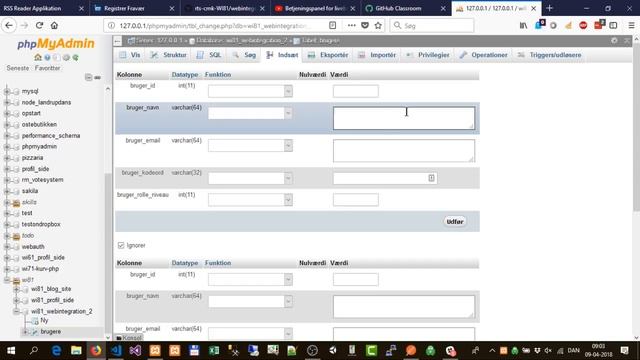Open the Privilegier tab
This screenshot has height=360, width=640.
(428, 55)
